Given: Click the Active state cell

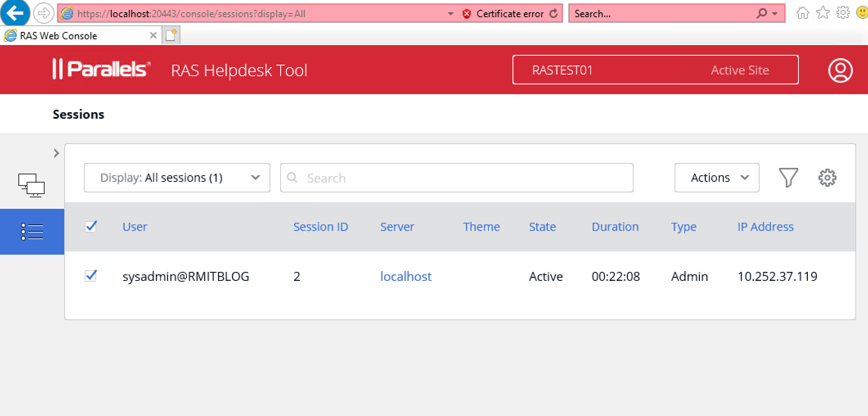Looking at the screenshot, I should pyautogui.click(x=546, y=276).
